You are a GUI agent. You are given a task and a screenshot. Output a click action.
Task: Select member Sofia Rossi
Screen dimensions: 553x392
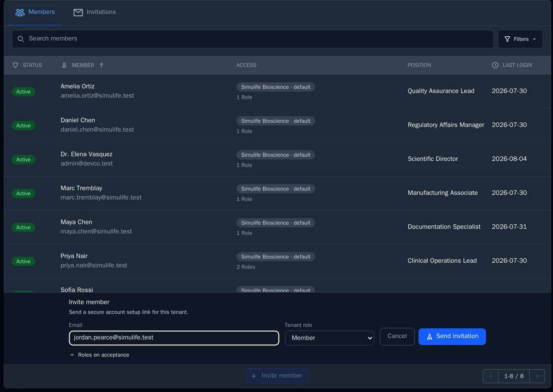[x=77, y=289]
